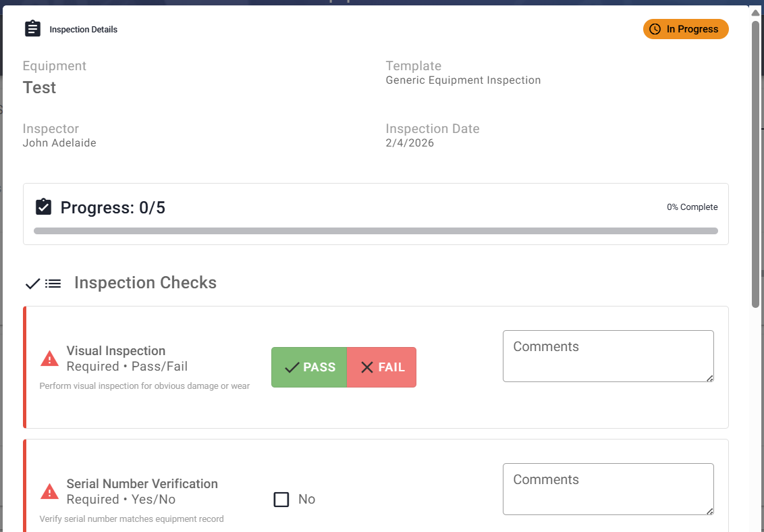This screenshot has height=532, width=764.
Task: Click the clipboard-check icon beside Progress
Action: 43,207
